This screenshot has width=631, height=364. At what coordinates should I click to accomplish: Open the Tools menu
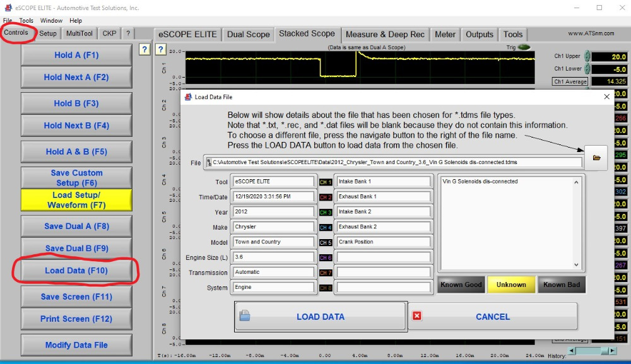click(x=26, y=21)
